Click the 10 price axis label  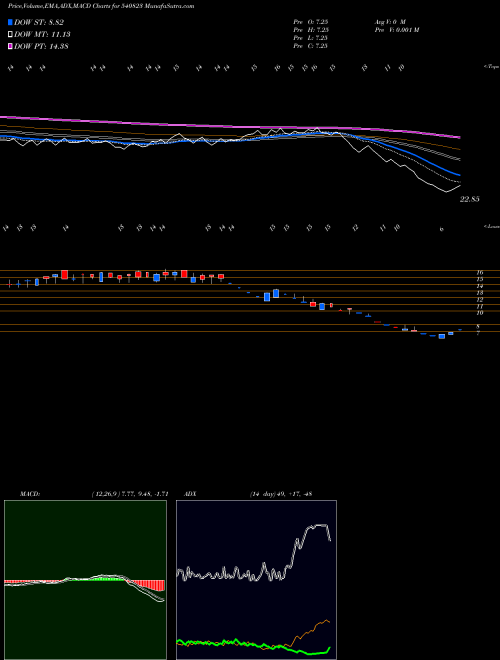point(480,313)
